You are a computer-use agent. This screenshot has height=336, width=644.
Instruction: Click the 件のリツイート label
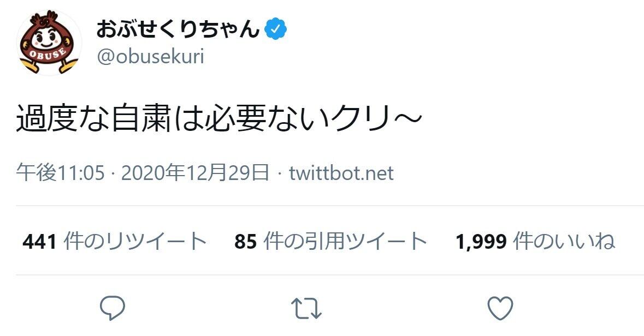click(135, 241)
